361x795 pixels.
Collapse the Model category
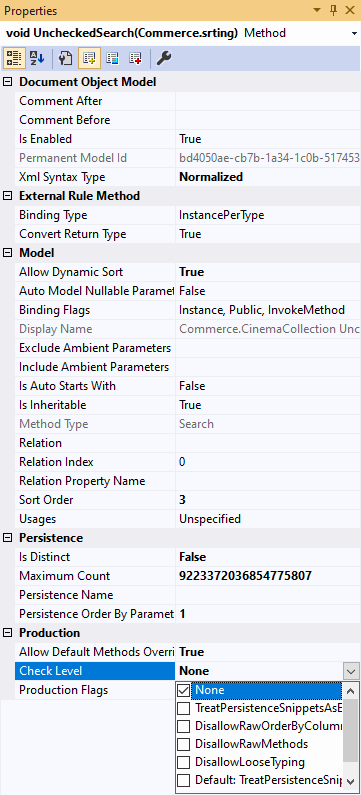[8, 253]
